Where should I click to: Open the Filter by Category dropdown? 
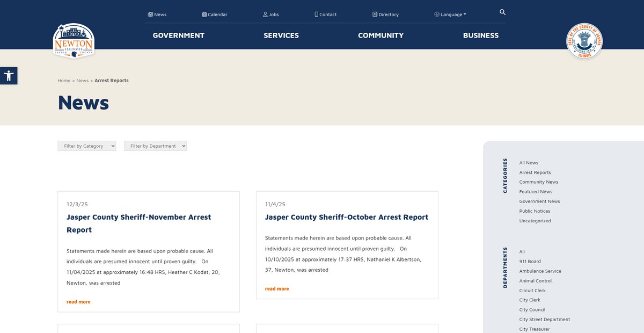(x=86, y=146)
